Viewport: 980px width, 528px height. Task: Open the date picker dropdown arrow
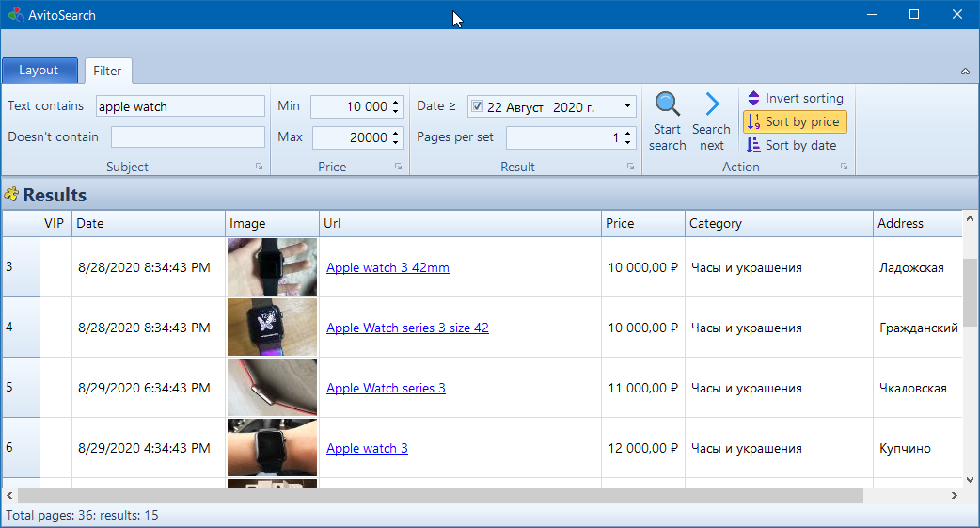click(x=627, y=106)
